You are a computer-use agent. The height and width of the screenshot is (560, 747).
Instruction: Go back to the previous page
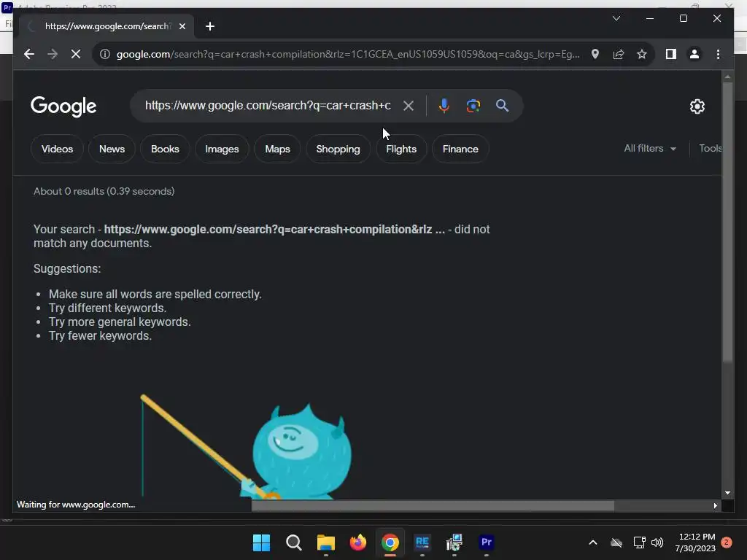tap(29, 54)
